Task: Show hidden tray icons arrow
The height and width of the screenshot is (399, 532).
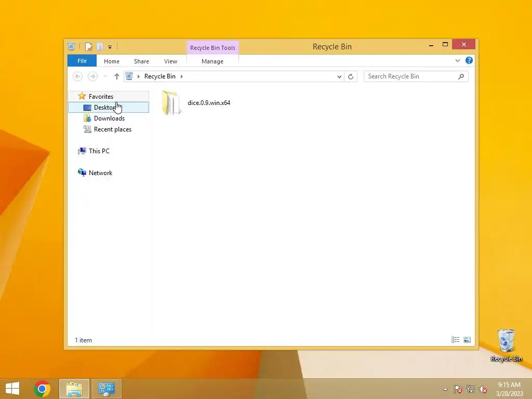Action: pyautogui.click(x=445, y=389)
